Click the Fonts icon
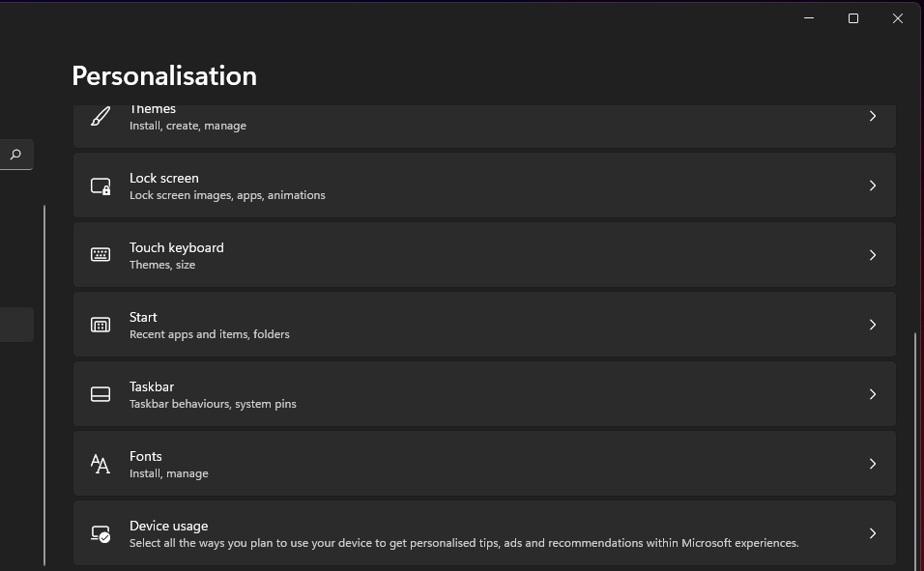Image resolution: width=924 pixels, height=571 pixels. coord(101,464)
